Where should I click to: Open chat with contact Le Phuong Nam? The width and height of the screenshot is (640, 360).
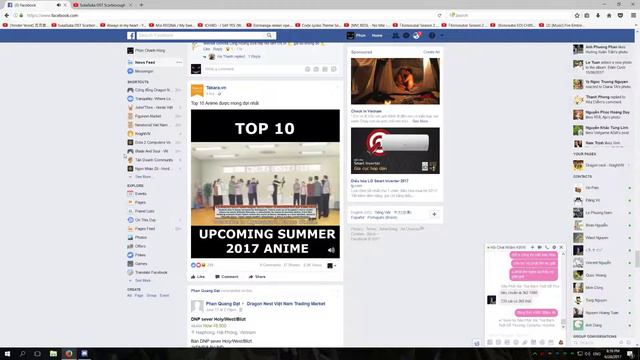(598, 213)
